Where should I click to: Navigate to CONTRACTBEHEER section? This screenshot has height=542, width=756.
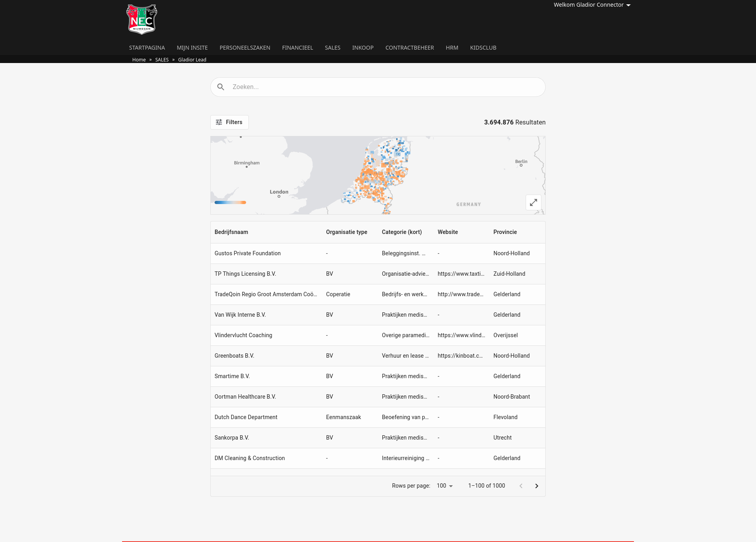[x=409, y=47]
